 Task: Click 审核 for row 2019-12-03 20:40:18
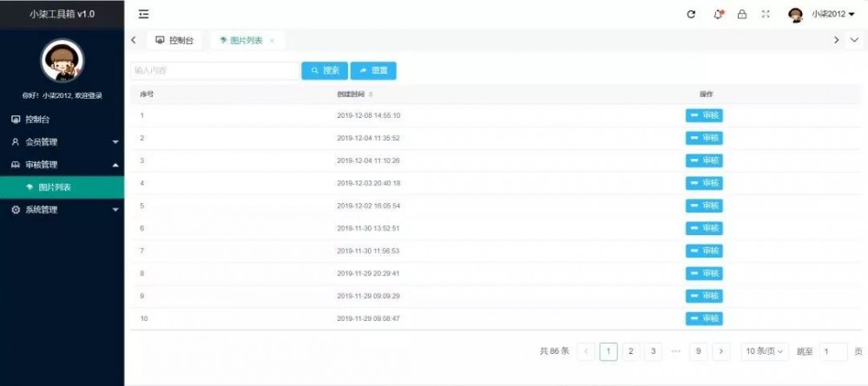[x=704, y=183]
